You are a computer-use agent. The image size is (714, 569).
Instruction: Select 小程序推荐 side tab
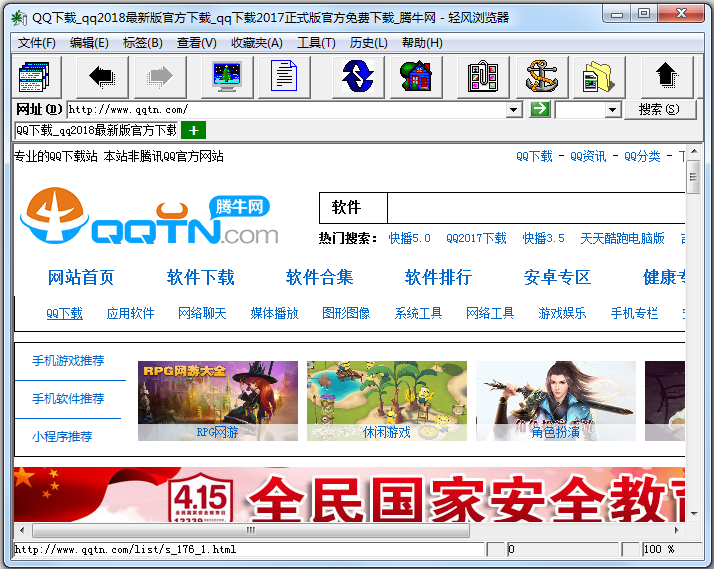[x=62, y=437]
